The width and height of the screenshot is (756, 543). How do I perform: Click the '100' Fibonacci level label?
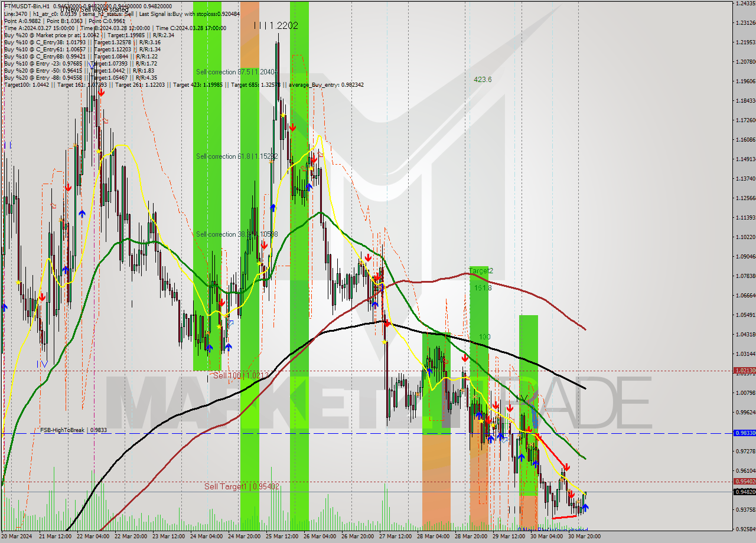pos(485,336)
